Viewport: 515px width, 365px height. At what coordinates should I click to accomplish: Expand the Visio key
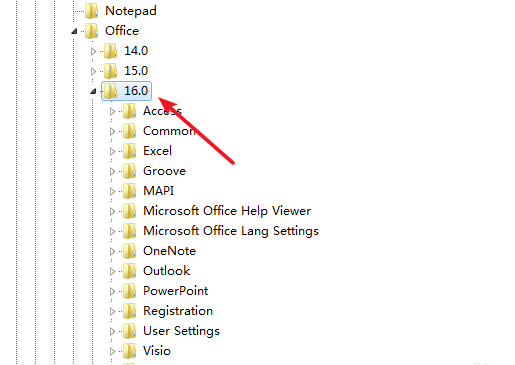pos(112,351)
